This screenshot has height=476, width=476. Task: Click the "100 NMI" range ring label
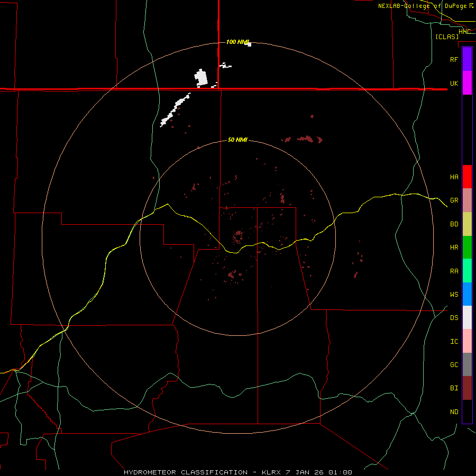(x=237, y=42)
